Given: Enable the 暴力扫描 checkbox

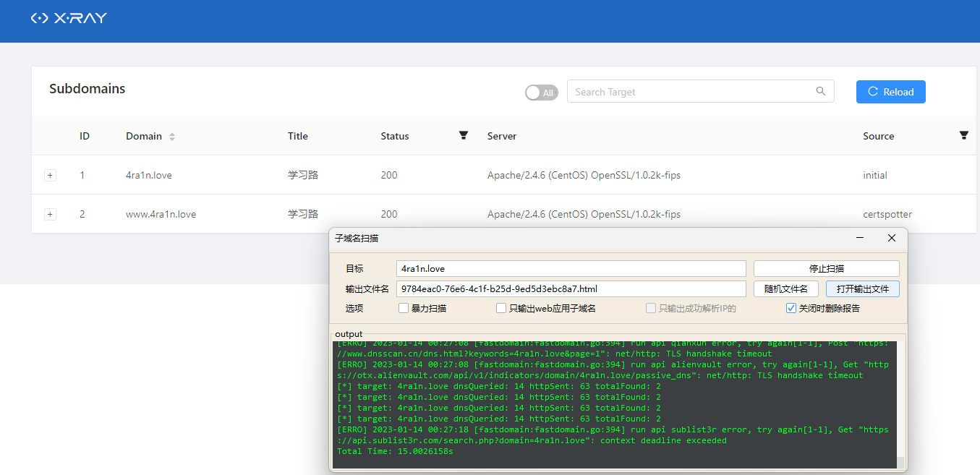Looking at the screenshot, I should 403,308.
